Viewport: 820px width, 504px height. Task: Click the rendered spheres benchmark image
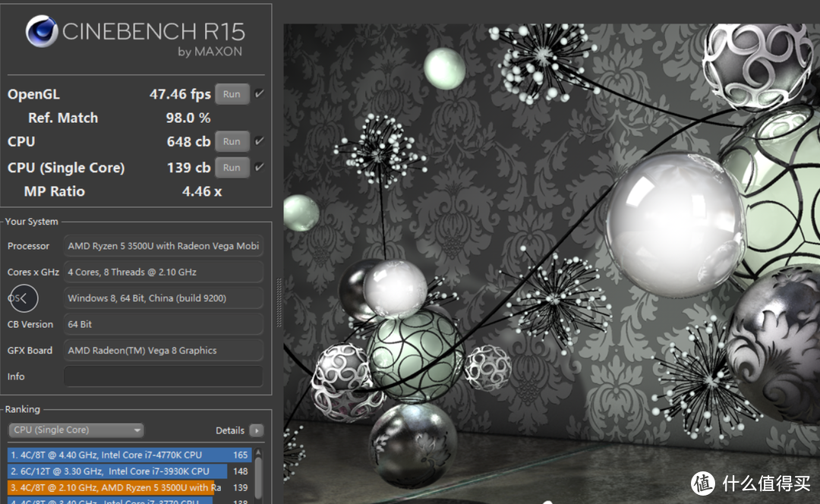click(552, 263)
